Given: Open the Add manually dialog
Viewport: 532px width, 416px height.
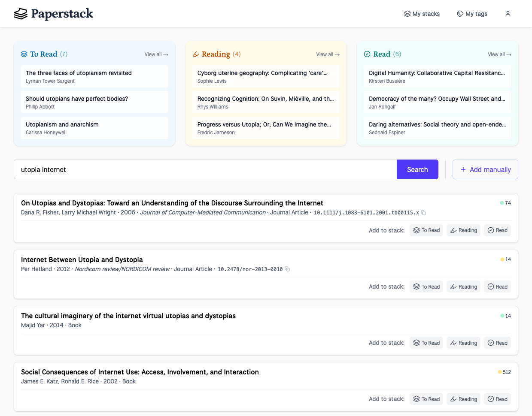Looking at the screenshot, I should tap(485, 169).
